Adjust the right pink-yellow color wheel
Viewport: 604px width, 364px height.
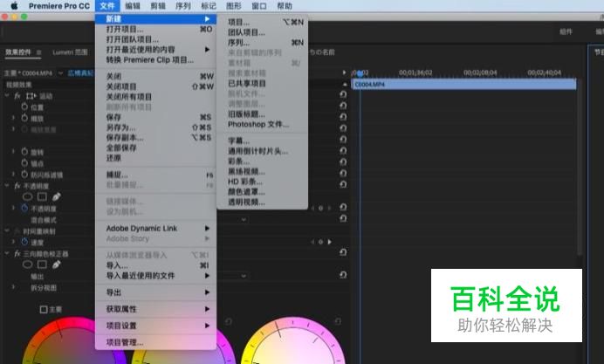point(293,340)
